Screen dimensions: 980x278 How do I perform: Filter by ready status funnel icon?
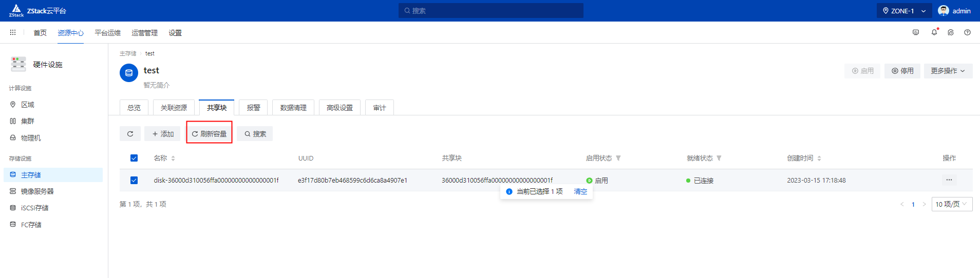(719, 158)
